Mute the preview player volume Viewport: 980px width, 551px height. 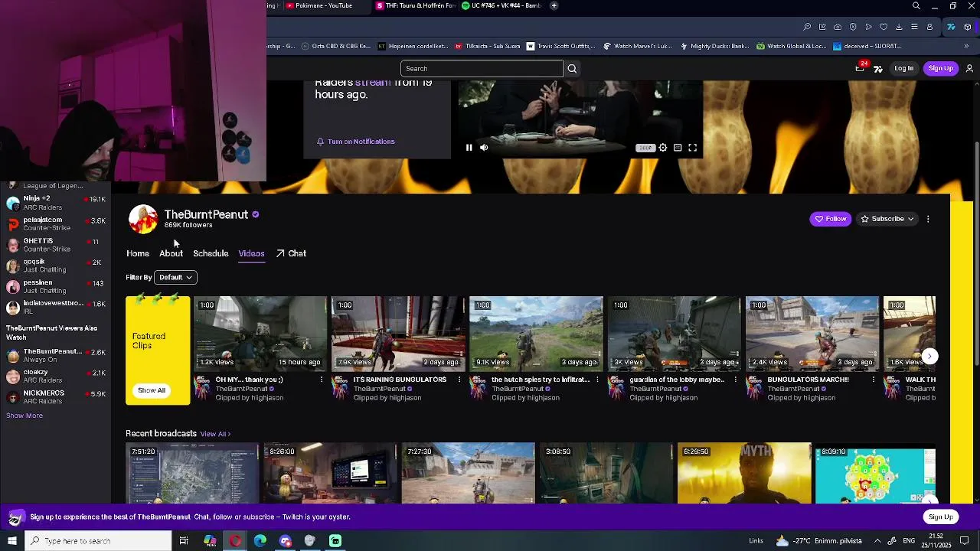click(484, 148)
